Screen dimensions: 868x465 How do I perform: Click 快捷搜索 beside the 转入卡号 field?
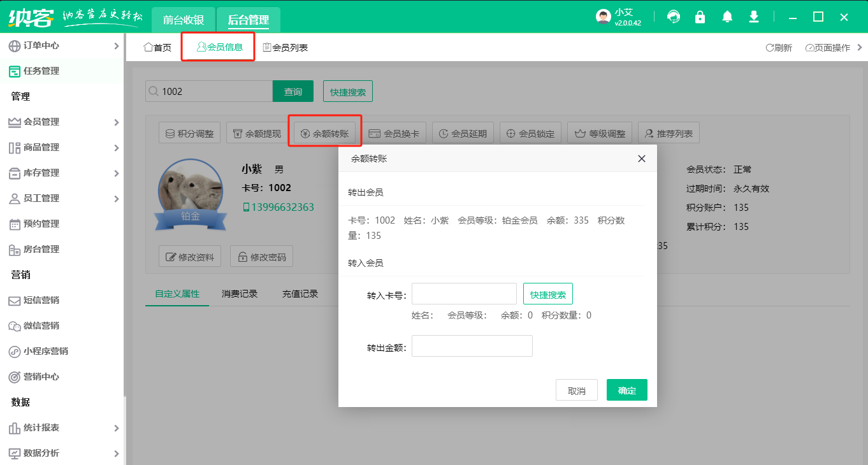tap(547, 294)
